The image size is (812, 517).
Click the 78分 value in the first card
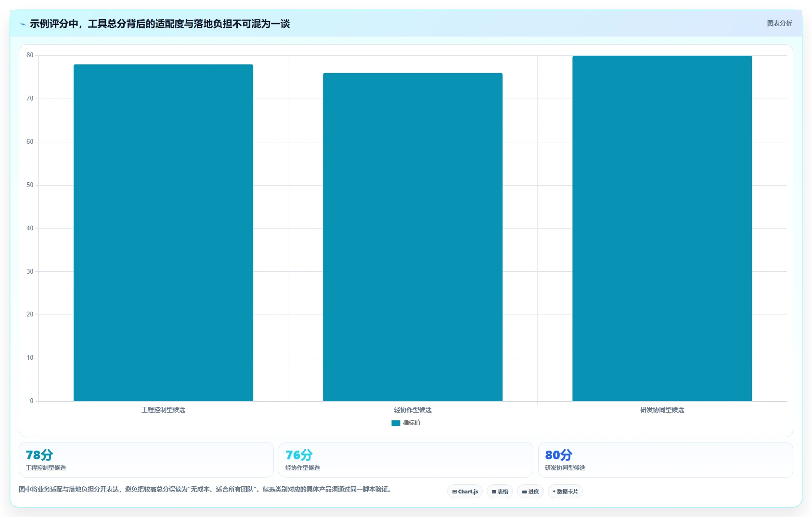pos(39,455)
